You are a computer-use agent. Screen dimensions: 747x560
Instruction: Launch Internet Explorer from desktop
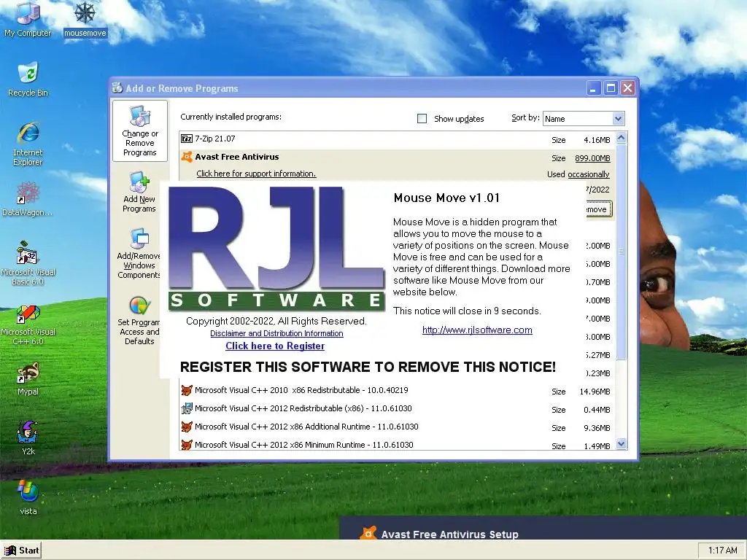click(x=28, y=144)
